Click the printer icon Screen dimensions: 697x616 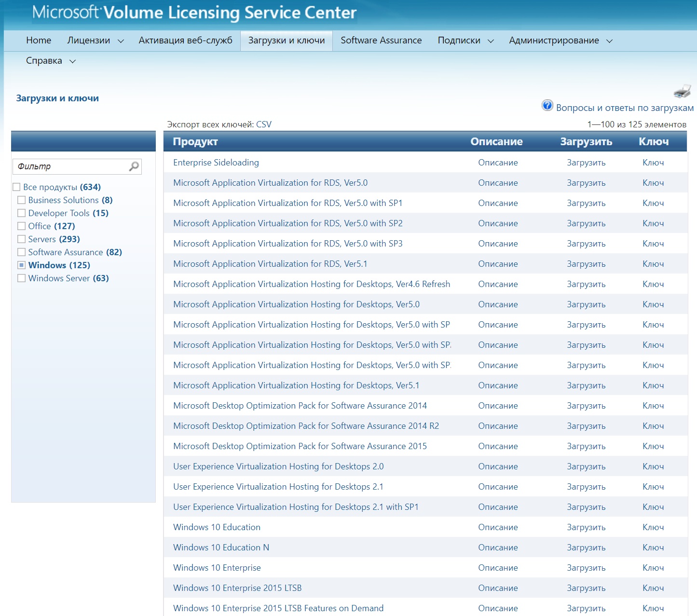pos(682,91)
